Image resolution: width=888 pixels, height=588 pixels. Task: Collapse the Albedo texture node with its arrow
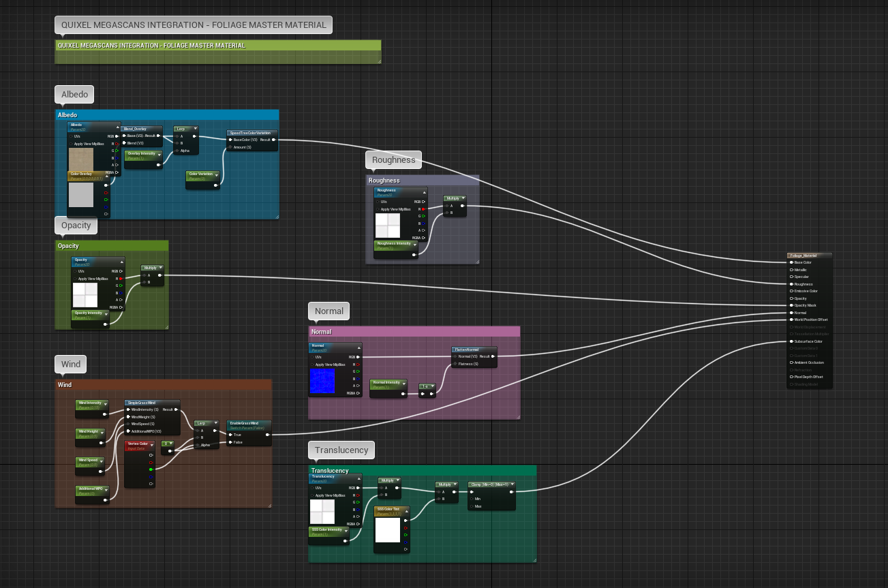point(117,127)
